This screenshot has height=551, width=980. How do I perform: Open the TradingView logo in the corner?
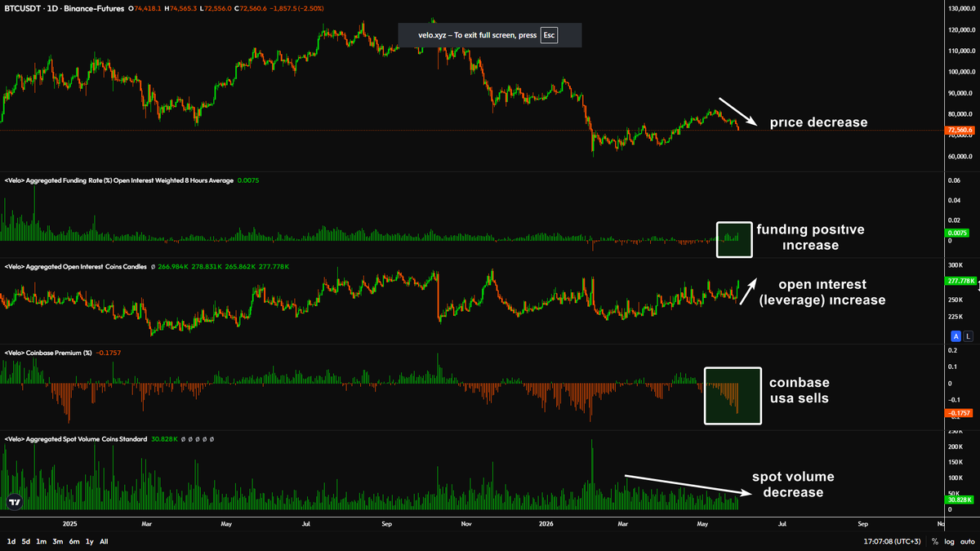[14, 503]
